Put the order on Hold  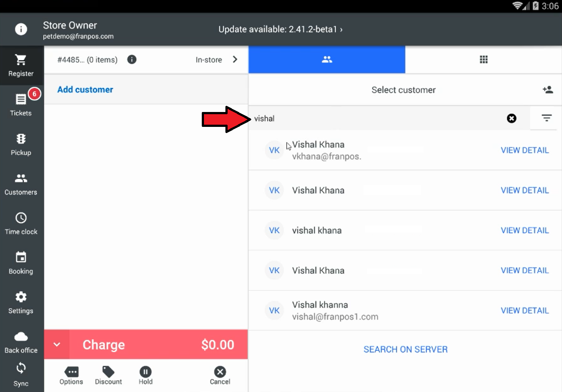[145, 376]
